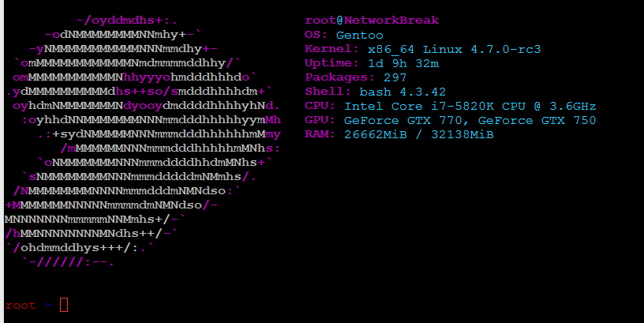Click the ASCII logo line '-/oyddmdhs+:.'

point(126,21)
